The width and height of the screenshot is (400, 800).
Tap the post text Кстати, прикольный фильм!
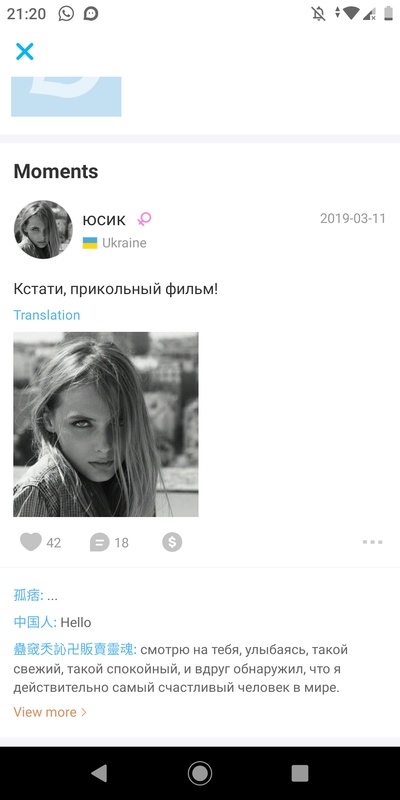(x=116, y=289)
